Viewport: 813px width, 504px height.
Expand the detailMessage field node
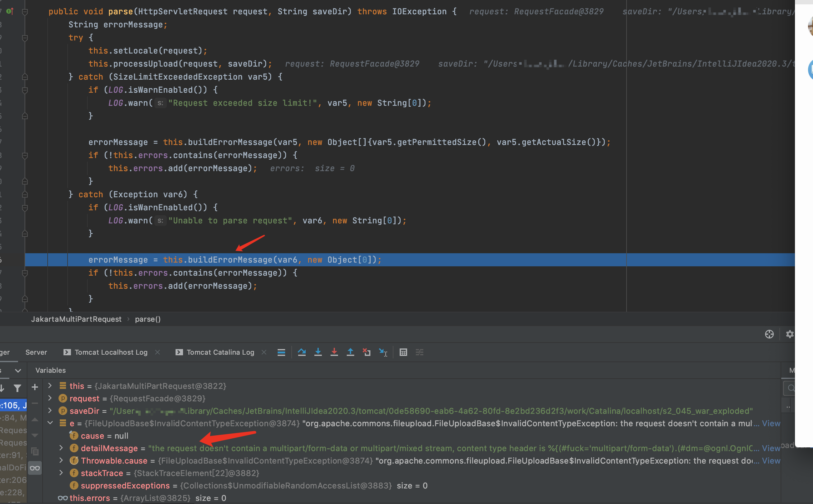61,448
